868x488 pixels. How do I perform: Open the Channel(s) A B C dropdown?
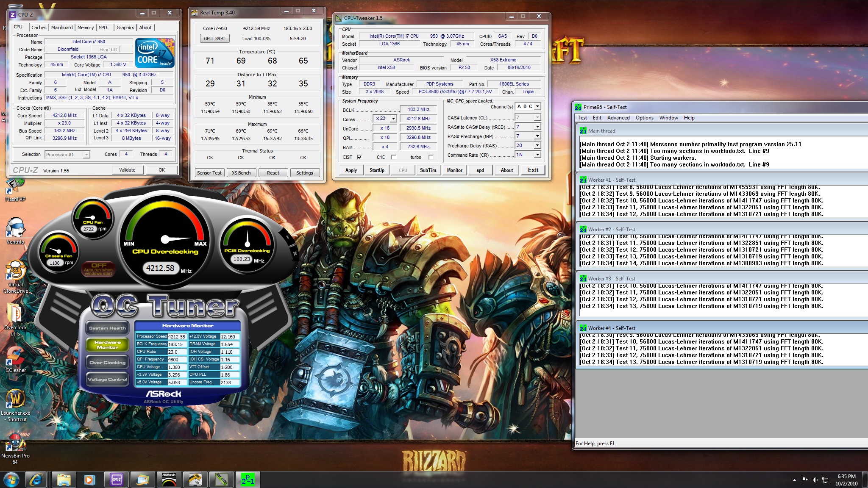click(537, 106)
